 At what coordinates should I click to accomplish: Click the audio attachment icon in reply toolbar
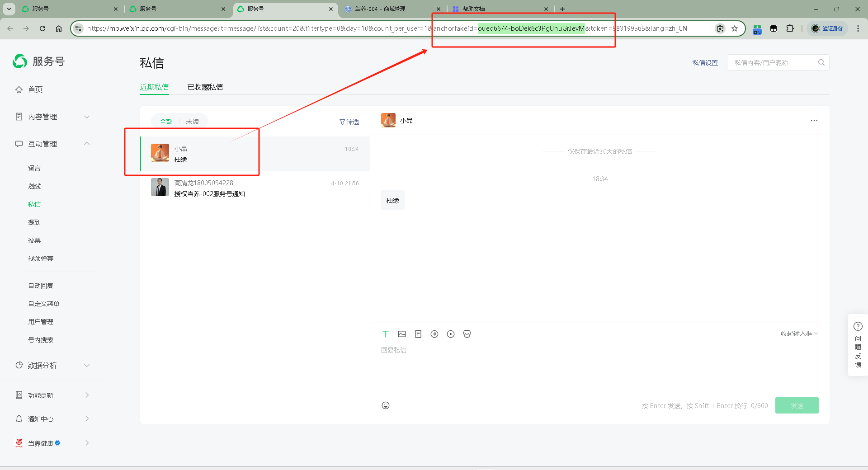click(434, 334)
